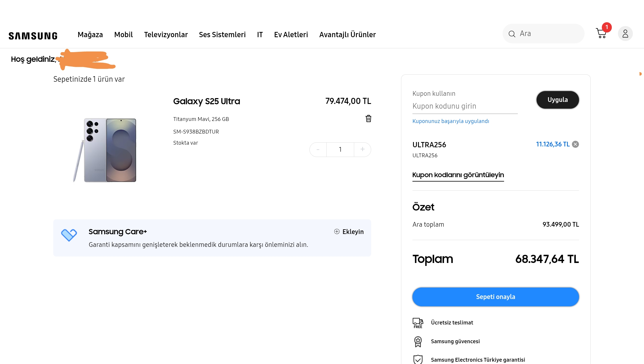Image resolution: width=644 pixels, height=364 pixels.
Task: Click the free delivery truck icon
Action: coord(418,323)
